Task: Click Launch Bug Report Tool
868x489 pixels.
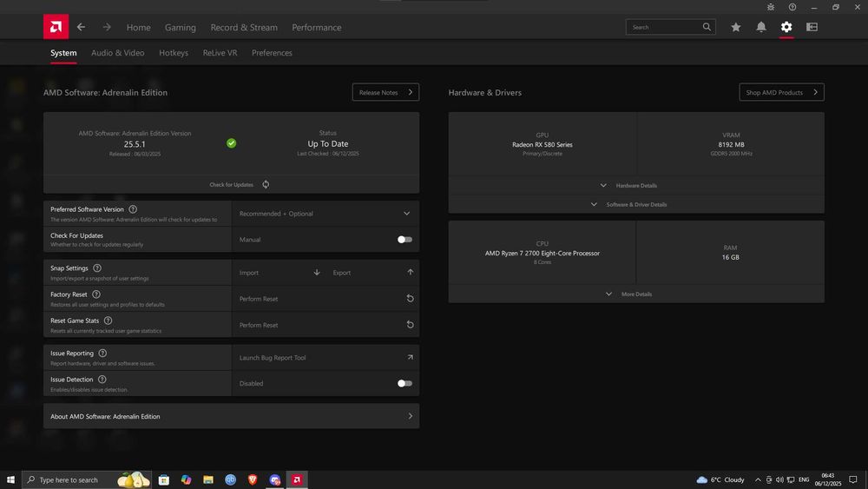Action: point(325,357)
